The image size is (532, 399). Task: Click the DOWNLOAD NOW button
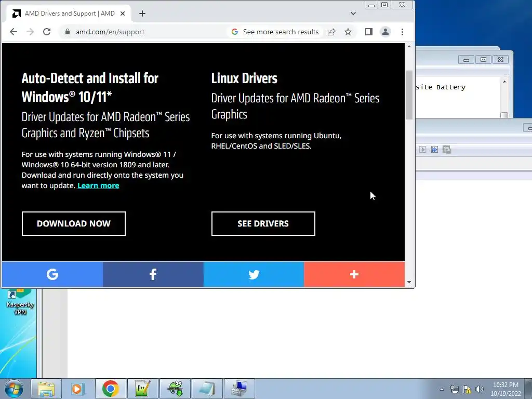point(74,223)
